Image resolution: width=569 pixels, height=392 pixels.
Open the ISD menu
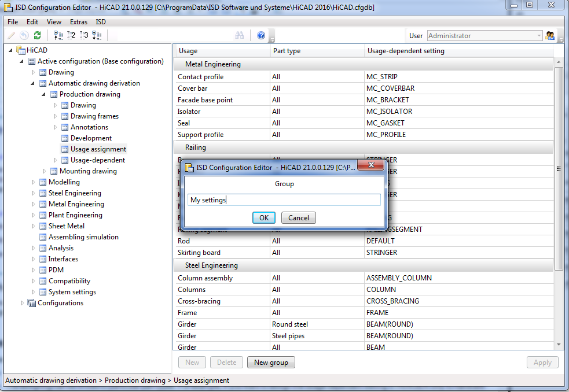coord(101,22)
